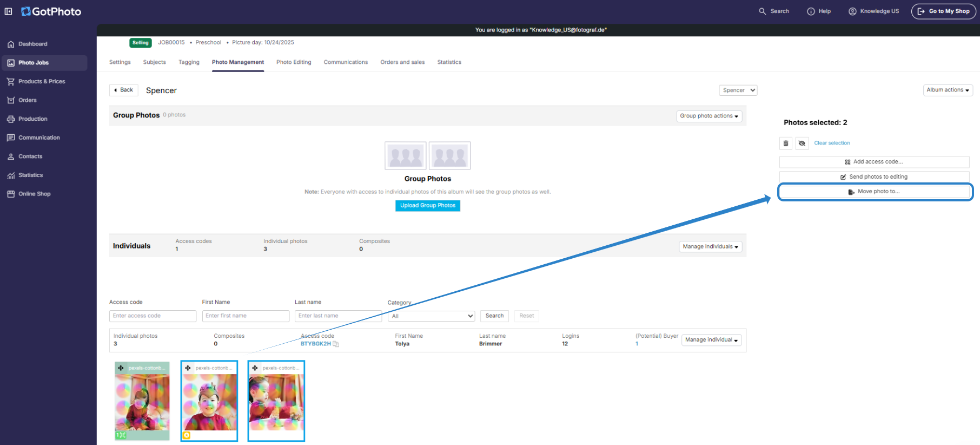
Task: Switch to the Orders and sales tab
Action: click(x=402, y=62)
